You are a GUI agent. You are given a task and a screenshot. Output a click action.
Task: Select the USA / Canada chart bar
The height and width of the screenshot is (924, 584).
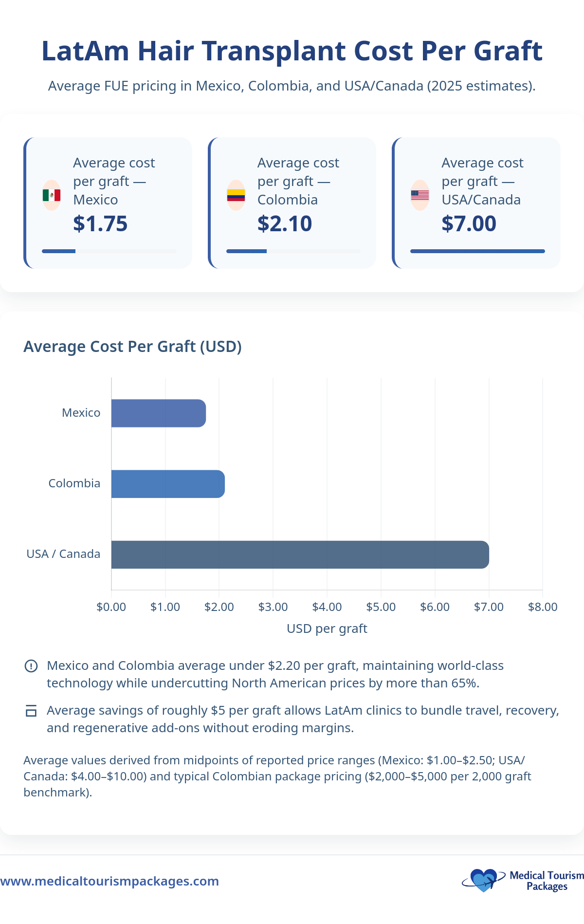coord(300,554)
